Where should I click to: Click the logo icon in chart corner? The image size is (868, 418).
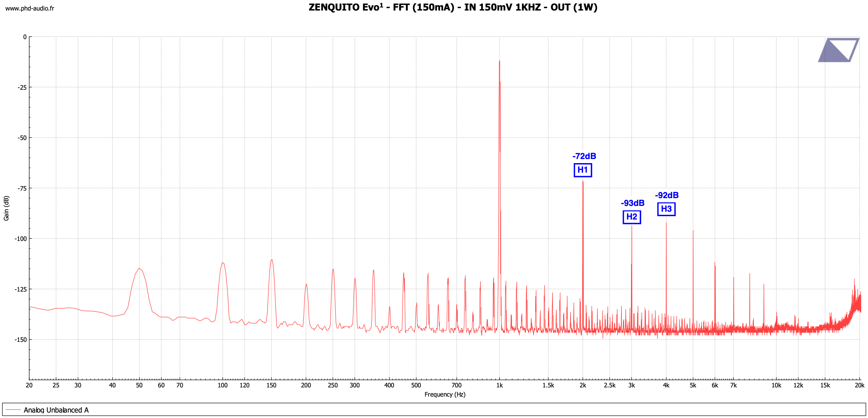pyautogui.click(x=838, y=50)
